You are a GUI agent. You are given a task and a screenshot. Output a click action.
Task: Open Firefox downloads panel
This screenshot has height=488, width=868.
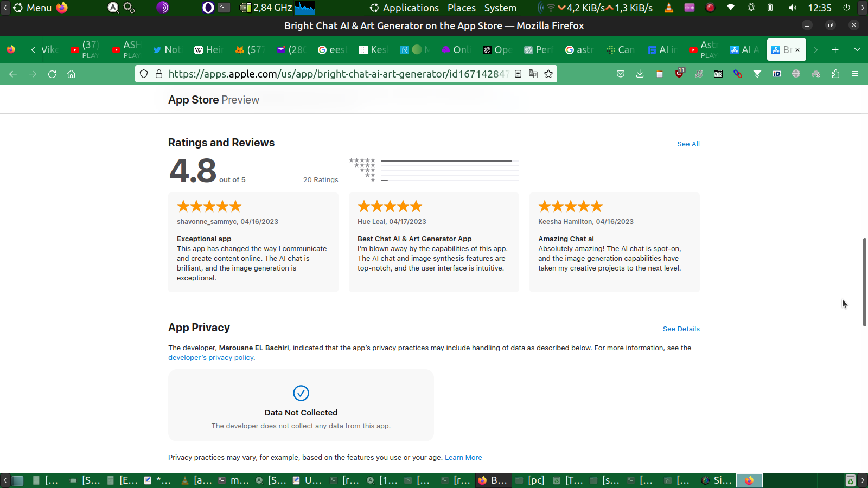640,74
